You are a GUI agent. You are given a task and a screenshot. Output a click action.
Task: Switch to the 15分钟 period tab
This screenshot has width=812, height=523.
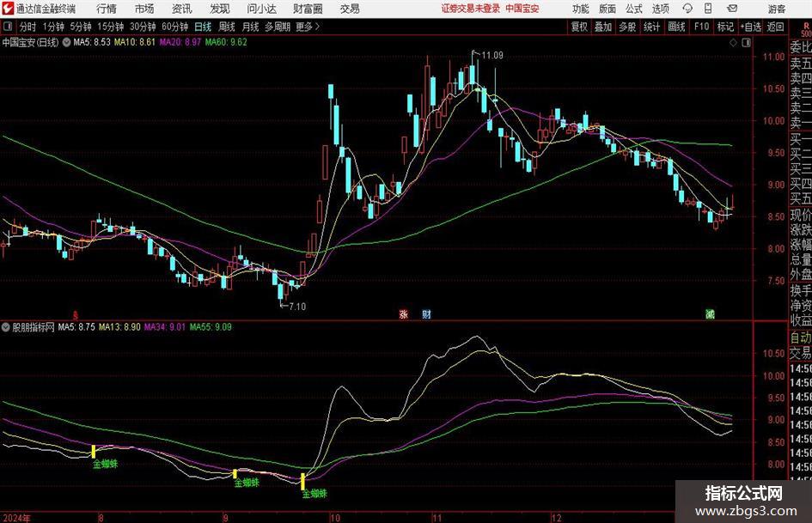click(111, 27)
